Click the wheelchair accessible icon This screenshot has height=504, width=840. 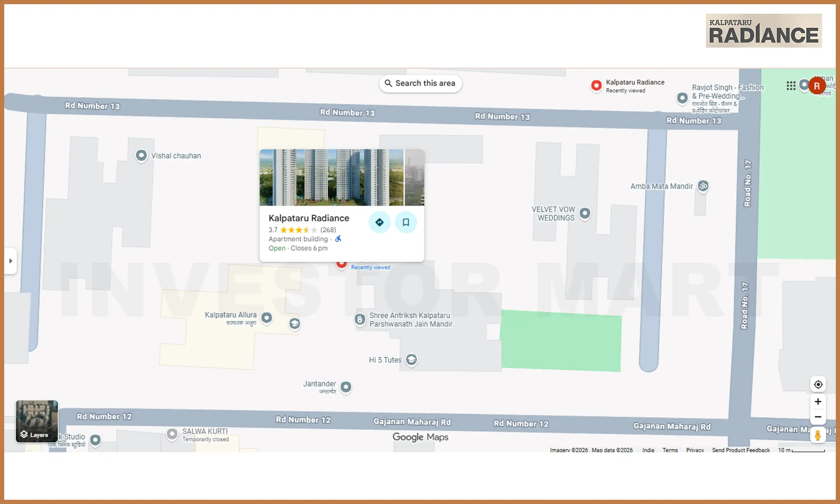click(x=338, y=239)
